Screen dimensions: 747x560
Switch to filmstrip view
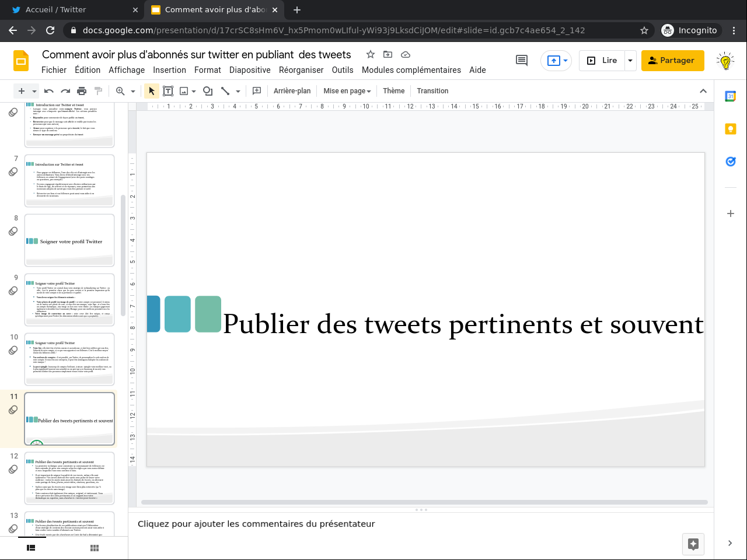pos(31,548)
